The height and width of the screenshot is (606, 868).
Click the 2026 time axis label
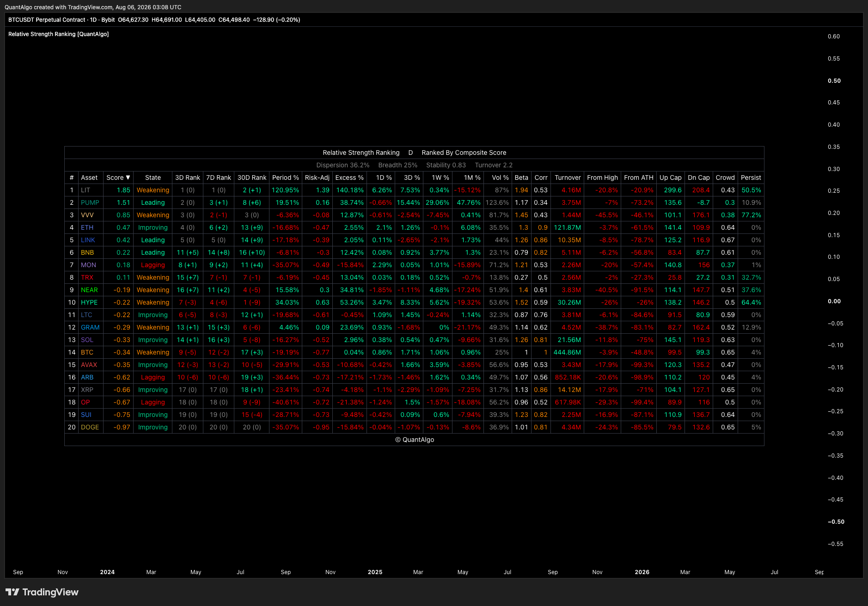[642, 572]
